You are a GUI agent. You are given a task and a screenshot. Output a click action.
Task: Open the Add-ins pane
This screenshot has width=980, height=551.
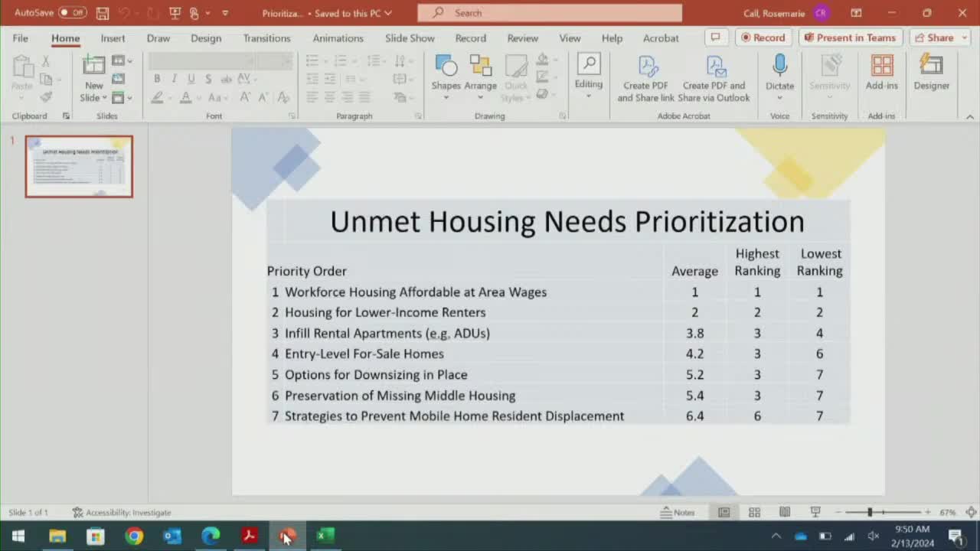pos(881,74)
